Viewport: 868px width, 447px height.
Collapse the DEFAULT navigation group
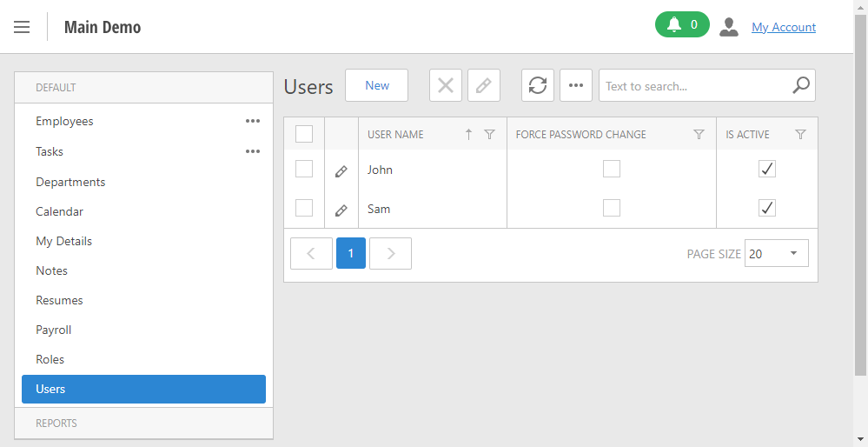click(144, 88)
